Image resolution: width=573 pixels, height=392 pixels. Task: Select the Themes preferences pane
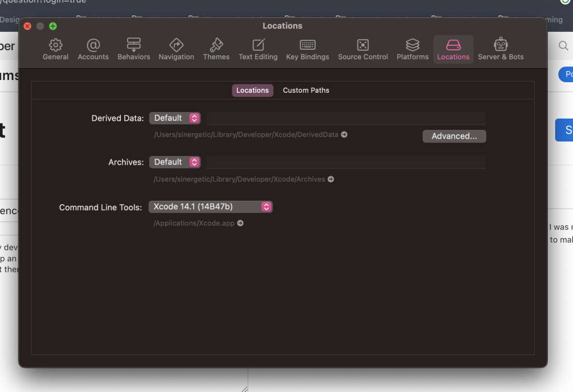(x=216, y=49)
